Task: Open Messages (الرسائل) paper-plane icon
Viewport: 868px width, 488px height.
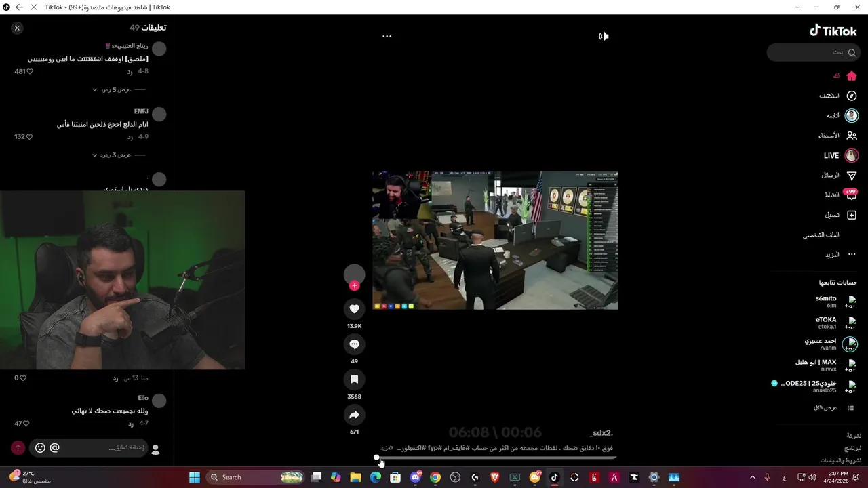Action: [x=852, y=175]
